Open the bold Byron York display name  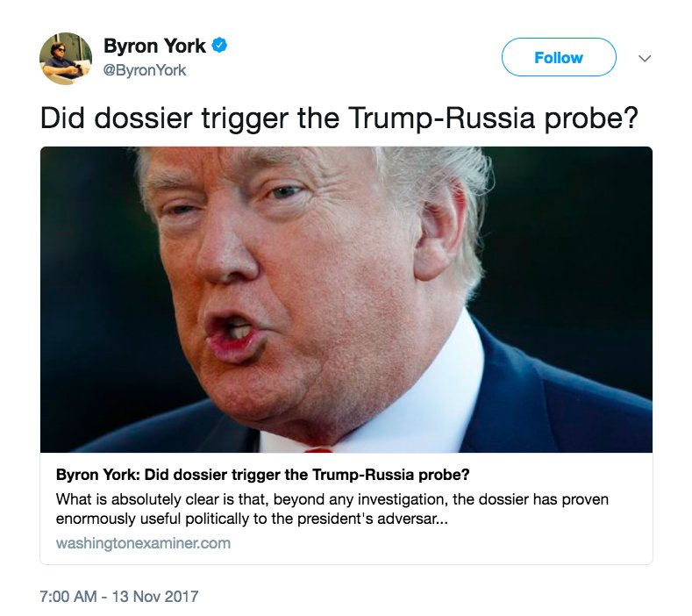tap(154, 46)
